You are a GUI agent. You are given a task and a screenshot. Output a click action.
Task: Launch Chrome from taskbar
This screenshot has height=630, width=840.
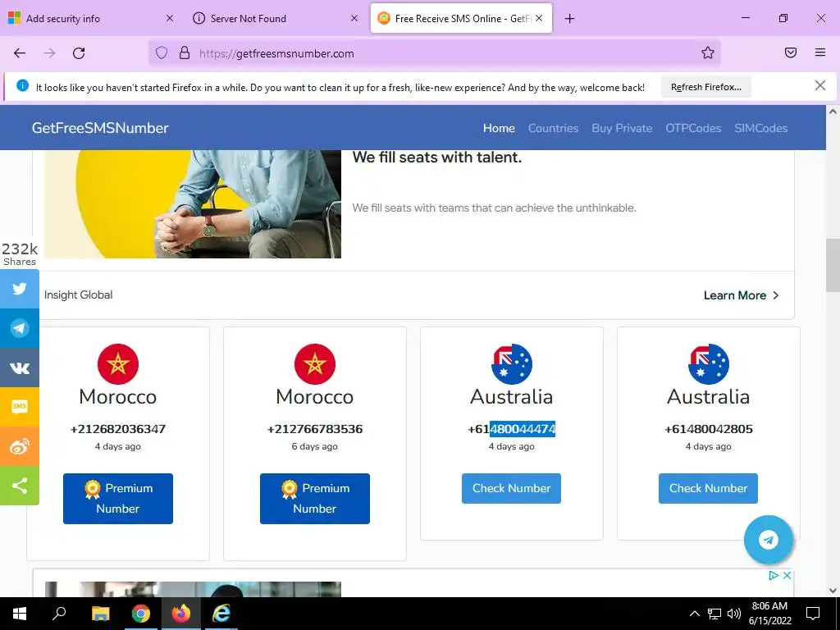coord(140,614)
